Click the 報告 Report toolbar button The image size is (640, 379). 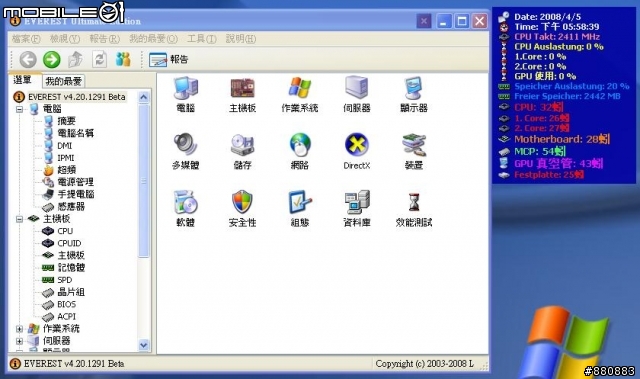pos(168,60)
